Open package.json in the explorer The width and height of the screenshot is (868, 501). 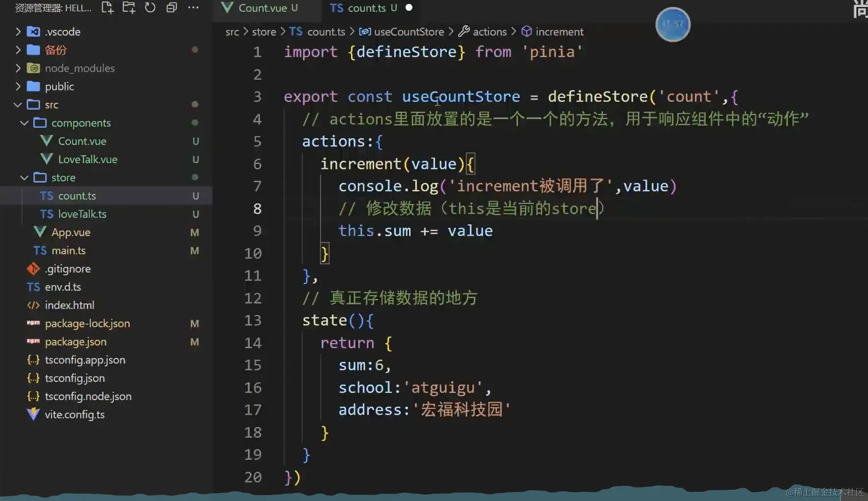click(75, 341)
